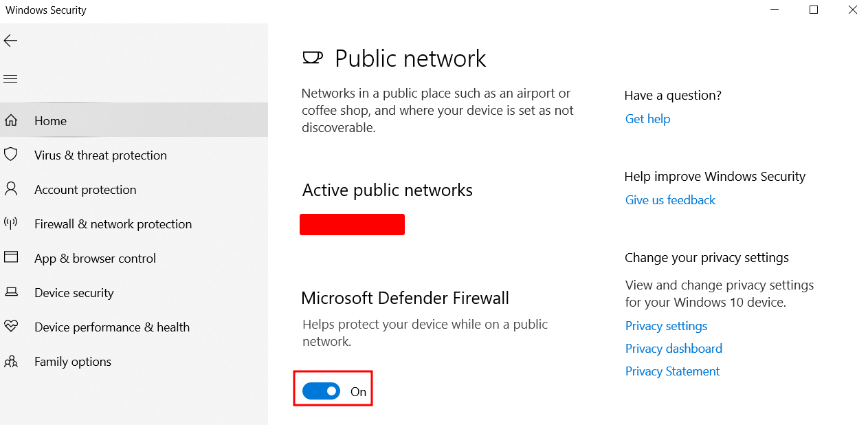Open App & browser control
The height and width of the screenshot is (425, 868).
click(94, 258)
